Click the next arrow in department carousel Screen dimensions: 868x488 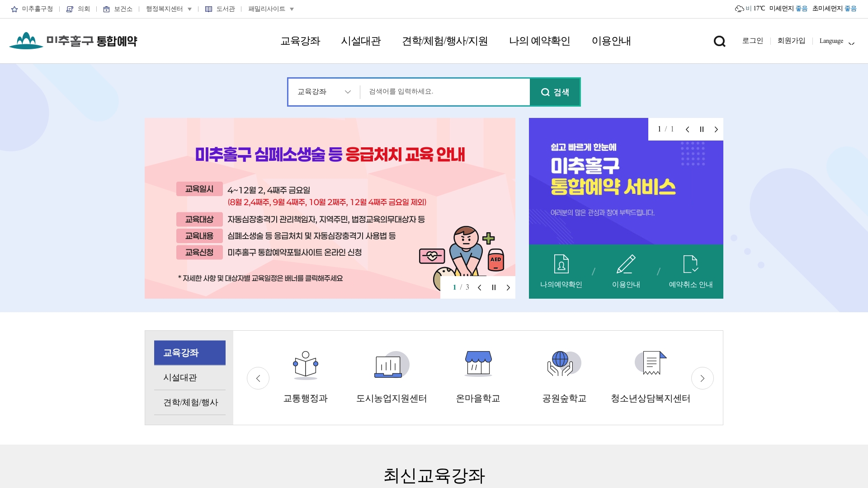[703, 378]
